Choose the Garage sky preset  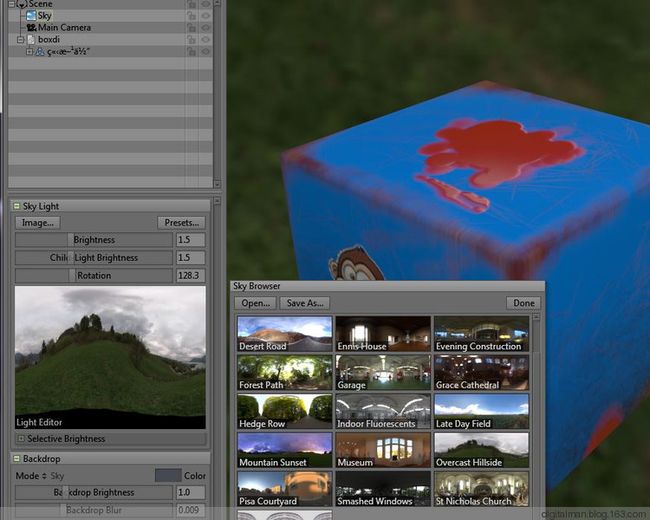tap(383, 372)
